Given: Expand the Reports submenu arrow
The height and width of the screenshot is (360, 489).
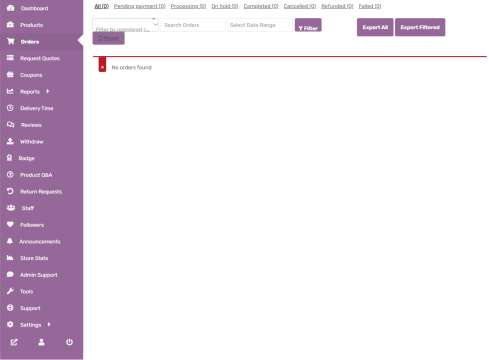Looking at the screenshot, I should [48, 91].
